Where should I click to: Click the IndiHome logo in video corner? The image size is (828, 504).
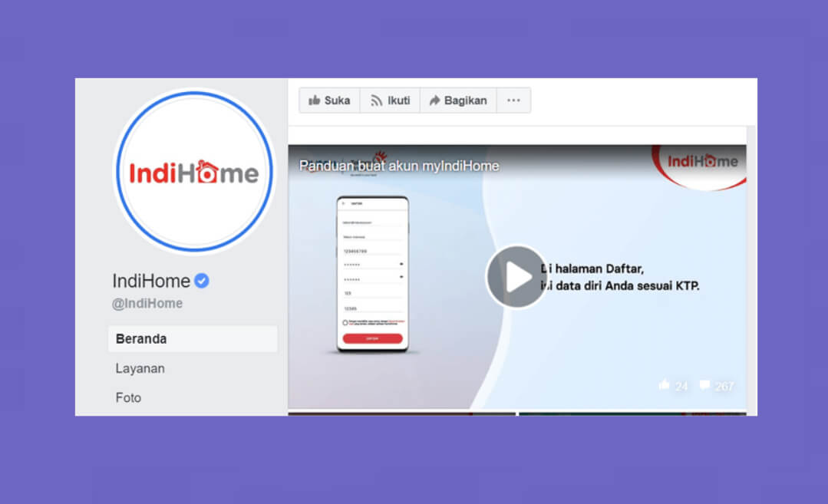coord(702,161)
